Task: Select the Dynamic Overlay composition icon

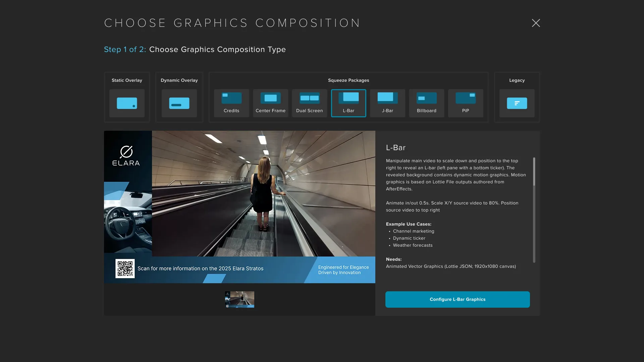Action: tap(179, 103)
